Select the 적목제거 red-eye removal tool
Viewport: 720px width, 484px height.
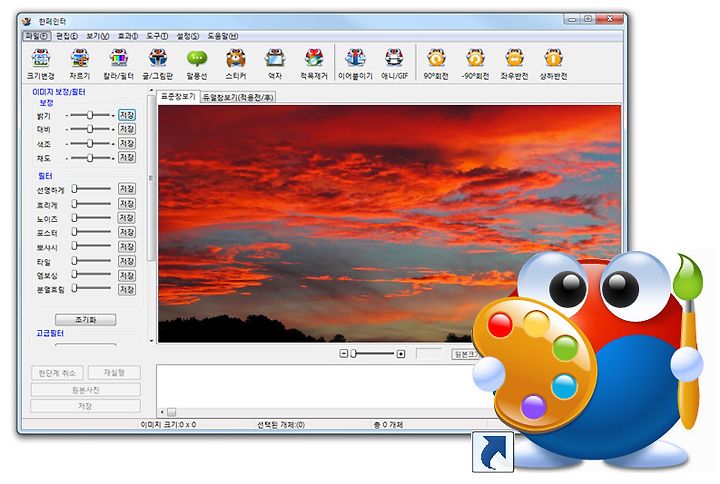click(x=314, y=64)
